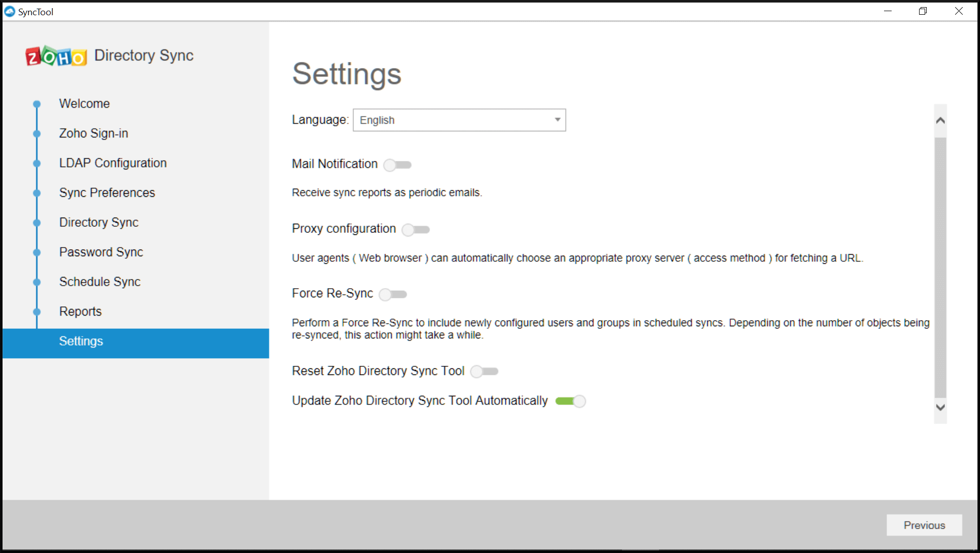Open the Schedule Sync section
Viewport: 980px width, 553px height.
(100, 282)
